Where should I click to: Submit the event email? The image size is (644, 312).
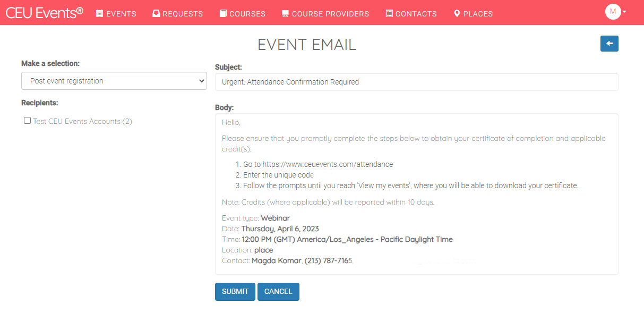235,291
